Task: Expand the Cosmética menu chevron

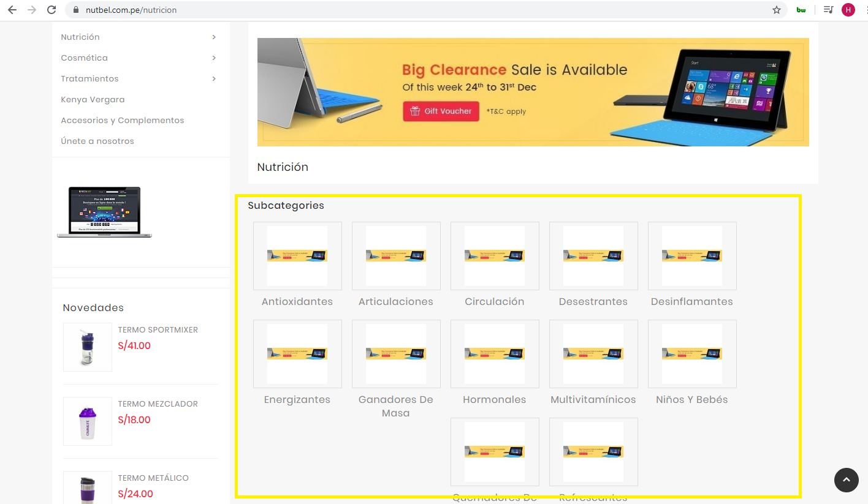Action: 214,58
